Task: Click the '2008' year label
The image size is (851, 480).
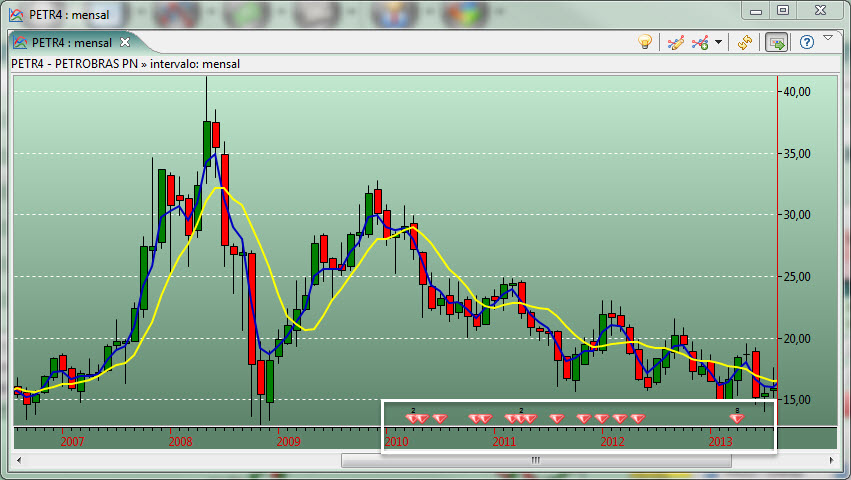Action: pyautogui.click(x=180, y=441)
